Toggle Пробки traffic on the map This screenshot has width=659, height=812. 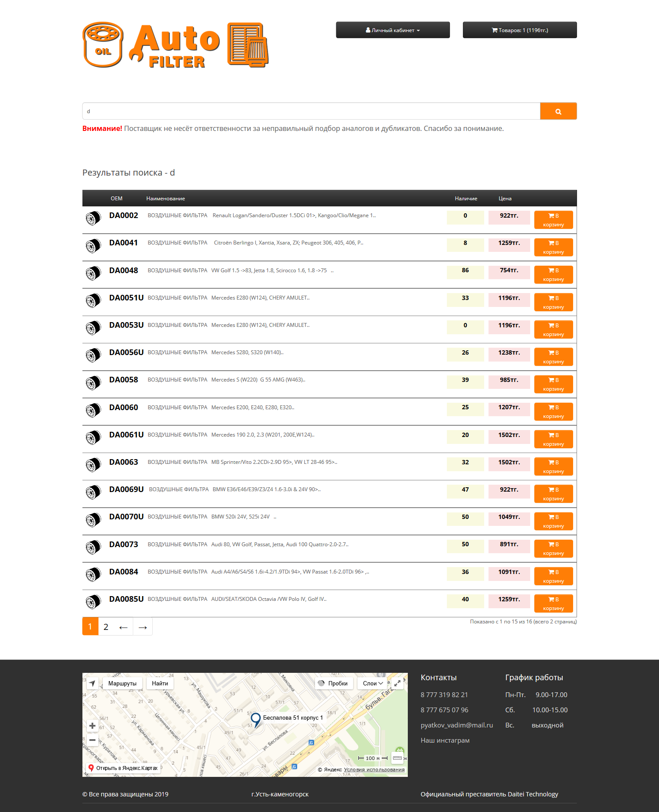tap(333, 683)
